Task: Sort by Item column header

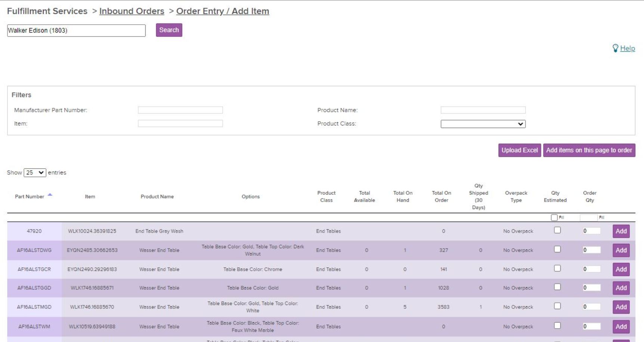Action: tap(90, 196)
